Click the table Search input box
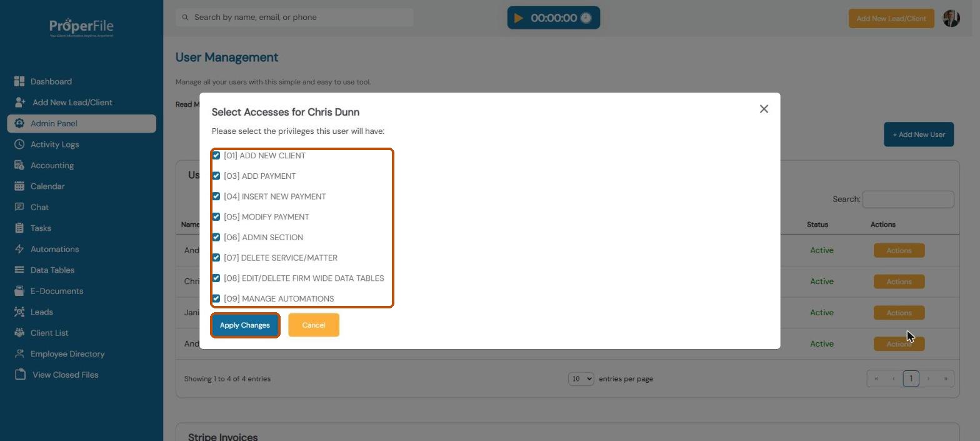The height and width of the screenshot is (441, 980). click(x=908, y=200)
